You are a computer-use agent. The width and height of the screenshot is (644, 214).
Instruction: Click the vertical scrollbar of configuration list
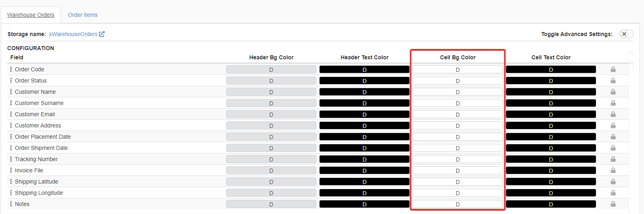pos(631,120)
